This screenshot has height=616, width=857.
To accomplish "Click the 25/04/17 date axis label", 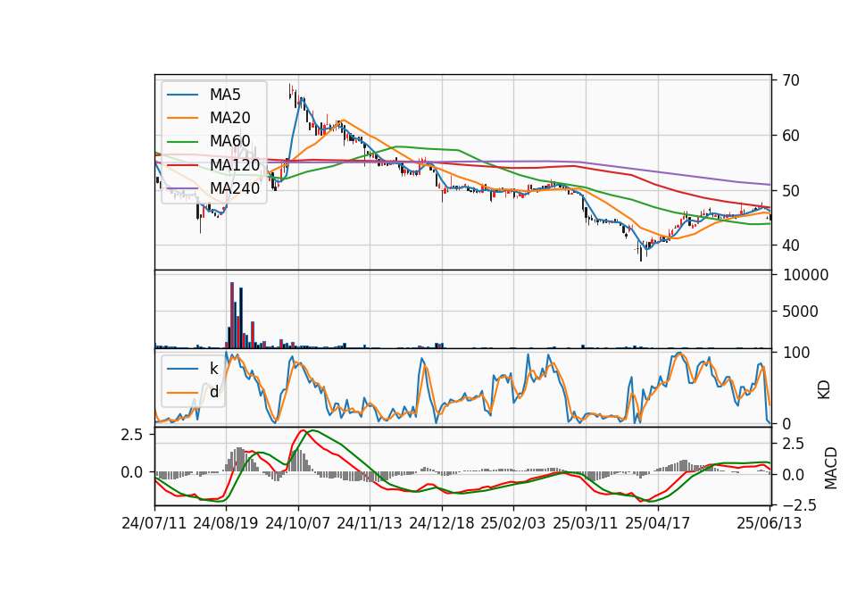I will tap(658, 523).
